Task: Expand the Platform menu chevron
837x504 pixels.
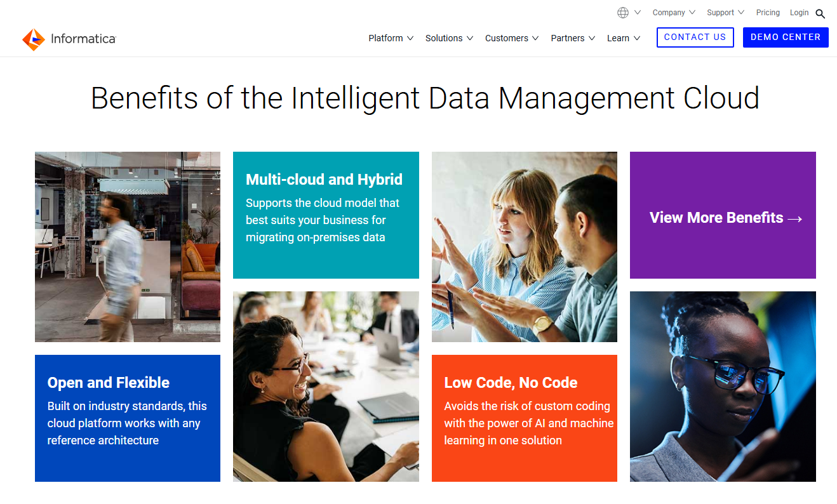Action: [x=410, y=39]
